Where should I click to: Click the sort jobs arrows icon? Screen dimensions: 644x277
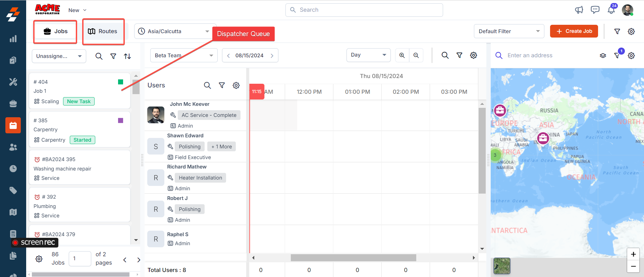[x=127, y=56]
